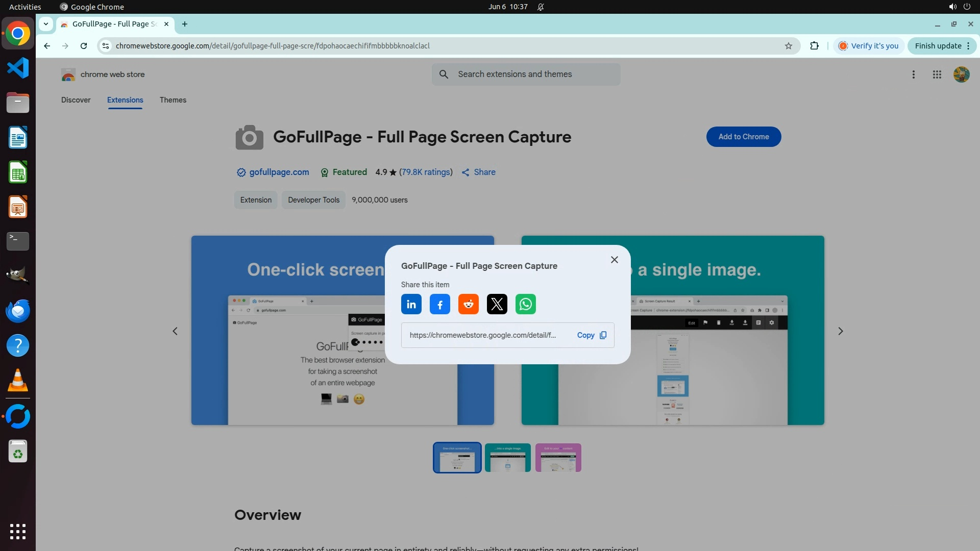
Task: Show next screenshot with right arrow
Action: tap(840, 331)
